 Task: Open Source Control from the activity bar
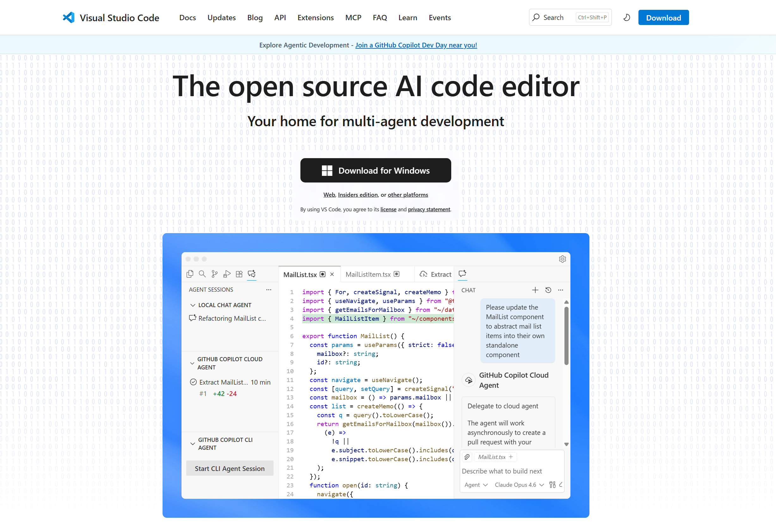(214, 274)
